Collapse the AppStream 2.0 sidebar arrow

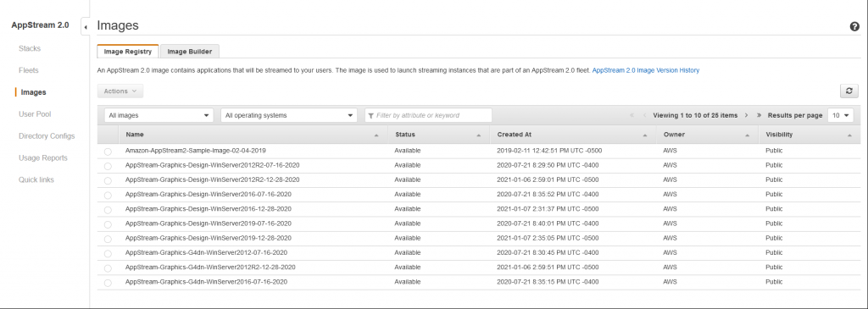tap(86, 27)
